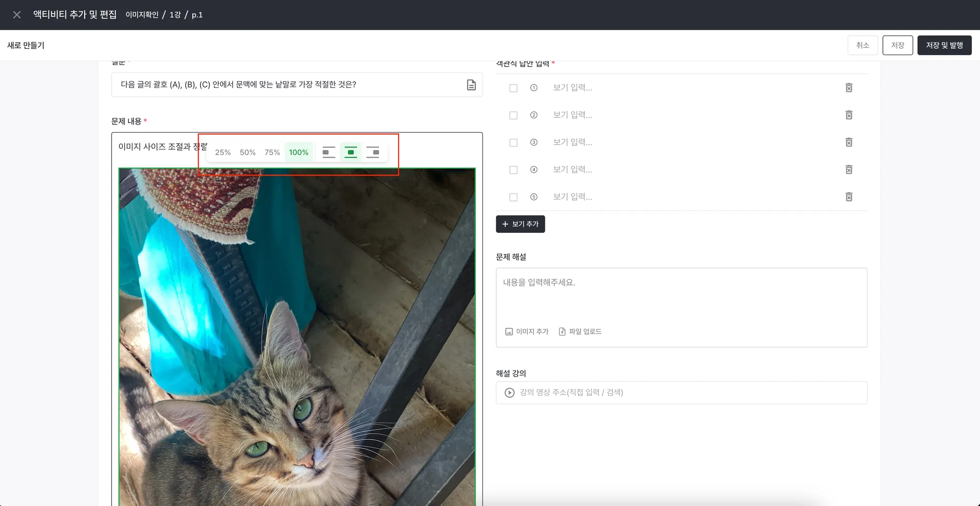Click the 강의 영상 주소 input field
Viewport: 980px width, 506px height.
click(x=681, y=393)
